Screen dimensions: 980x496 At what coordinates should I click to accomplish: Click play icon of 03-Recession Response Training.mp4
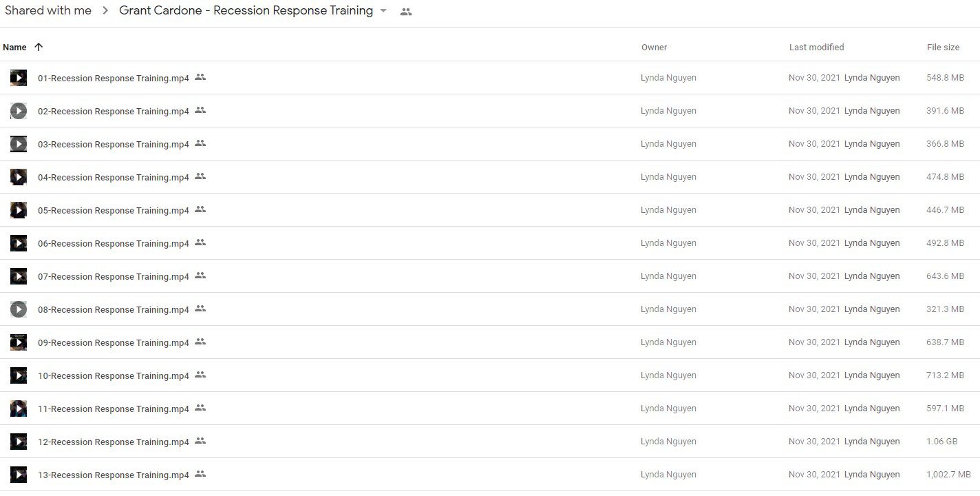[x=19, y=144]
